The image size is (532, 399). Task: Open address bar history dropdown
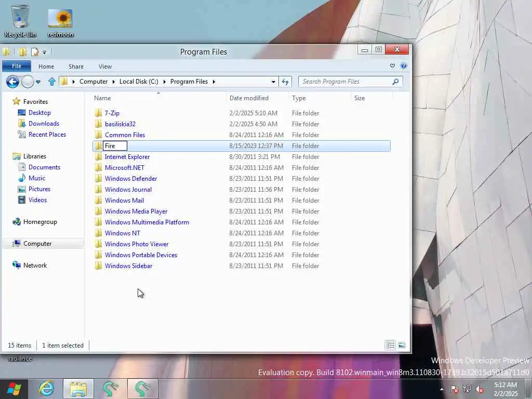273,82
